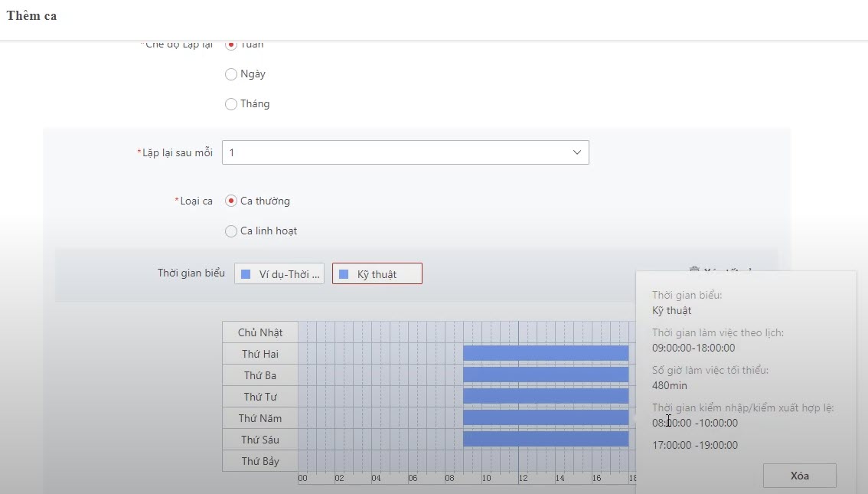The height and width of the screenshot is (494, 868).
Task: Choose the Ca thường shift type
Action: [231, 201]
